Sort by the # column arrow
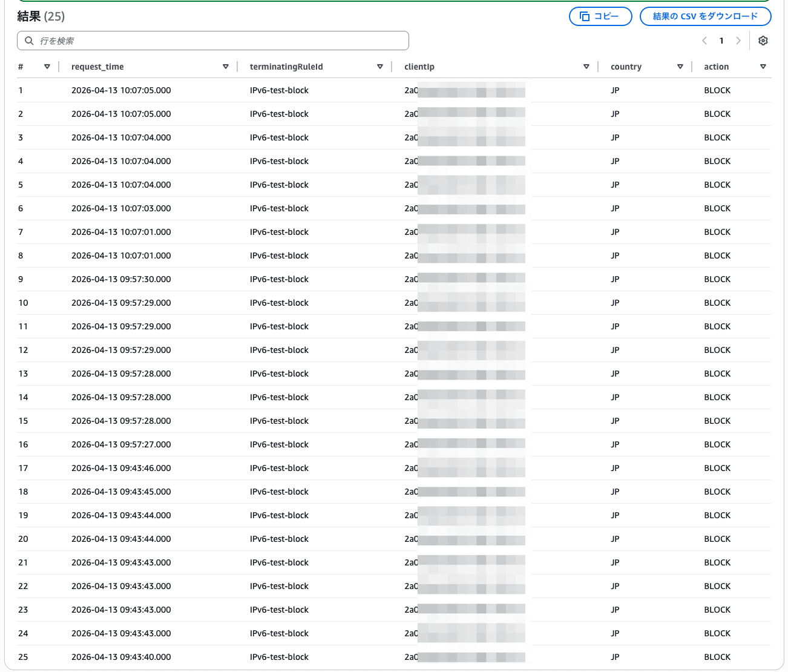Image resolution: width=788 pixels, height=672 pixels. [47, 67]
